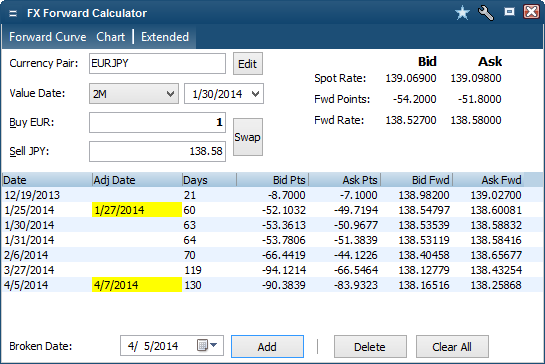Select the 4/5/2014 table row
Image resolution: width=545 pixels, height=364 pixels.
click(272, 285)
